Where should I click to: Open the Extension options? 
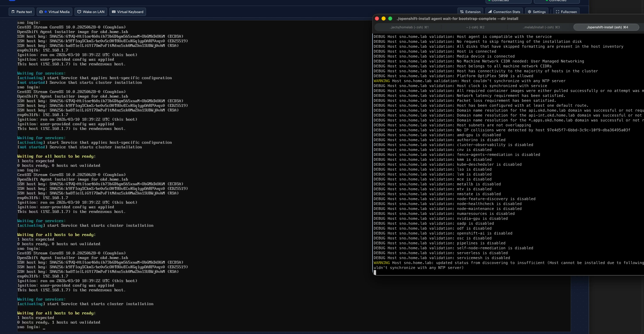(x=470, y=12)
